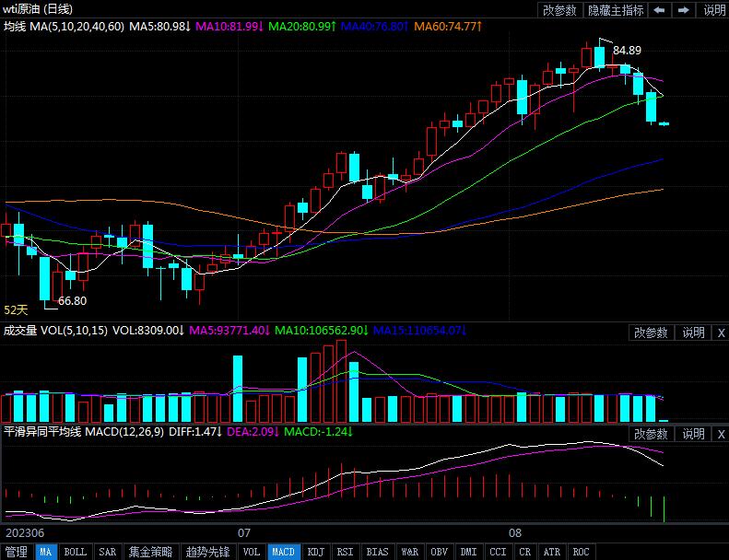This screenshot has width=729, height=560.
Task: Click the right arrow navigation icon
Action: click(684, 10)
